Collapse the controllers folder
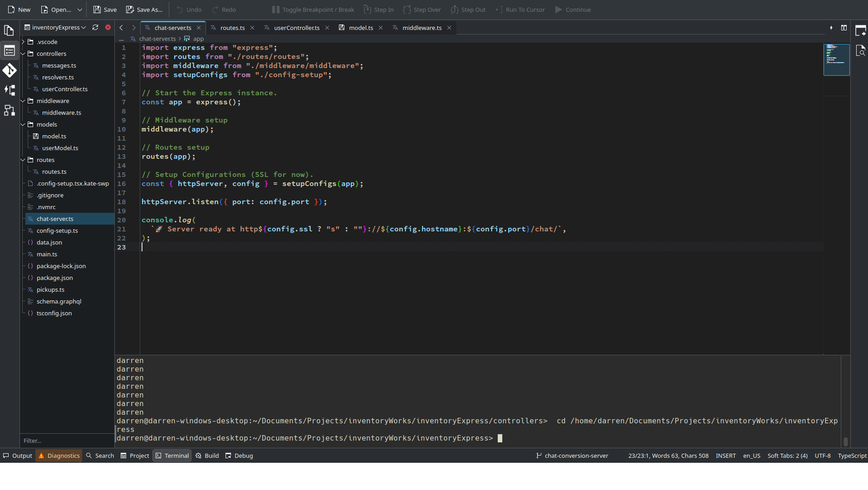Viewport: 868px width, 490px height. 23,54
